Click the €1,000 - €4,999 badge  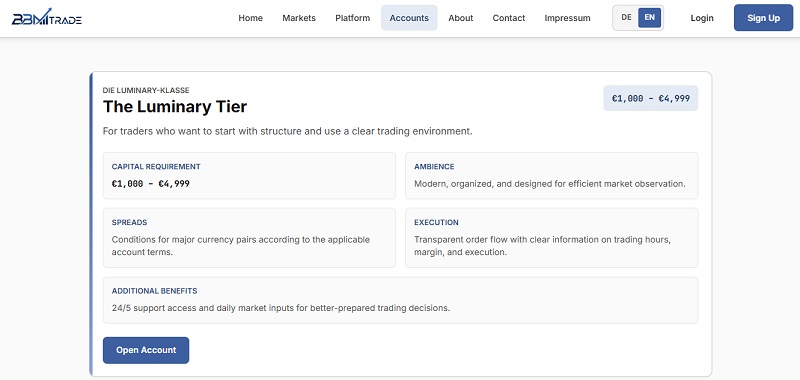pyautogui.click(x=651, y=98)
